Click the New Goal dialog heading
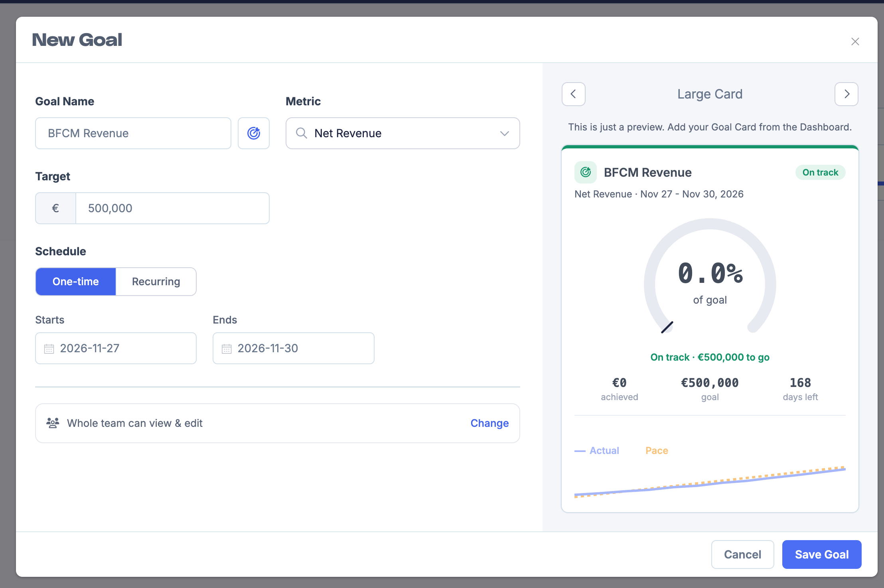The image size is (884, 588). click(77, 40)
